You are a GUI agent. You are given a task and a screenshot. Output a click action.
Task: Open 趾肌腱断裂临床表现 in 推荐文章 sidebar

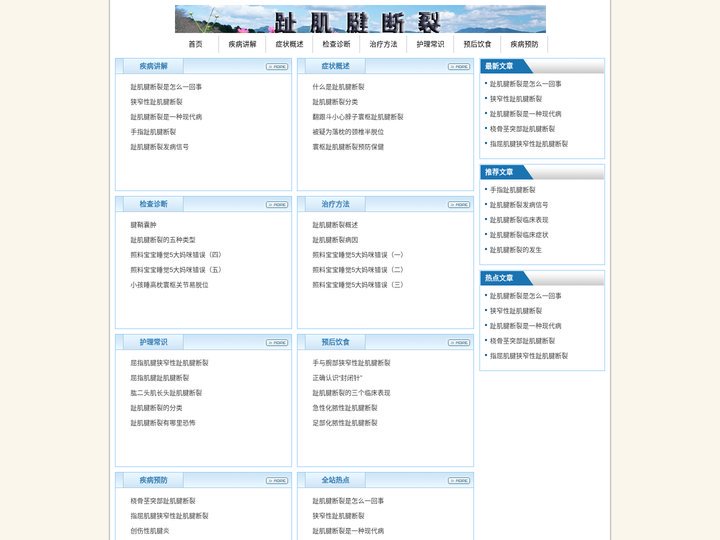(519, 220)
